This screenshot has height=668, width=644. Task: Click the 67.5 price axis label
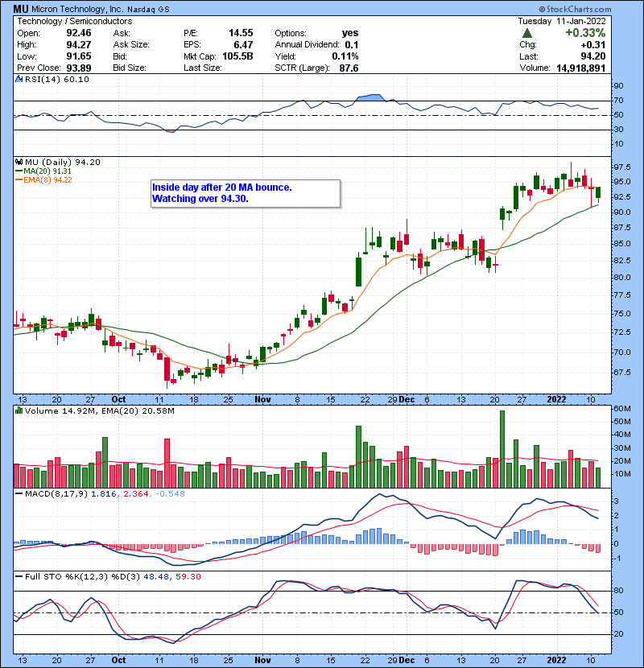[x=621, y=373]
